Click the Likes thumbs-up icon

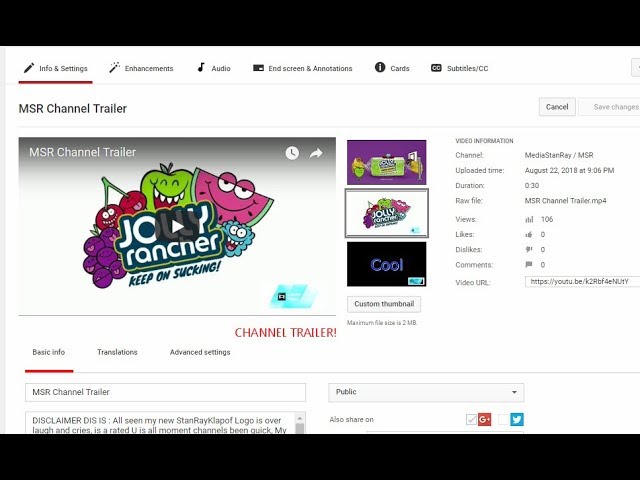tap(529, 235)
